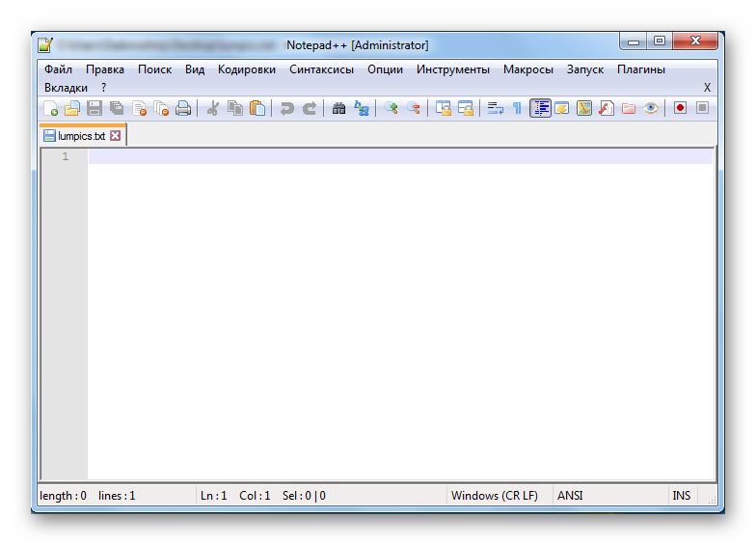Open Replace dialog via the Replace icon
The image size is (756, 545).
tap(361, 108)
